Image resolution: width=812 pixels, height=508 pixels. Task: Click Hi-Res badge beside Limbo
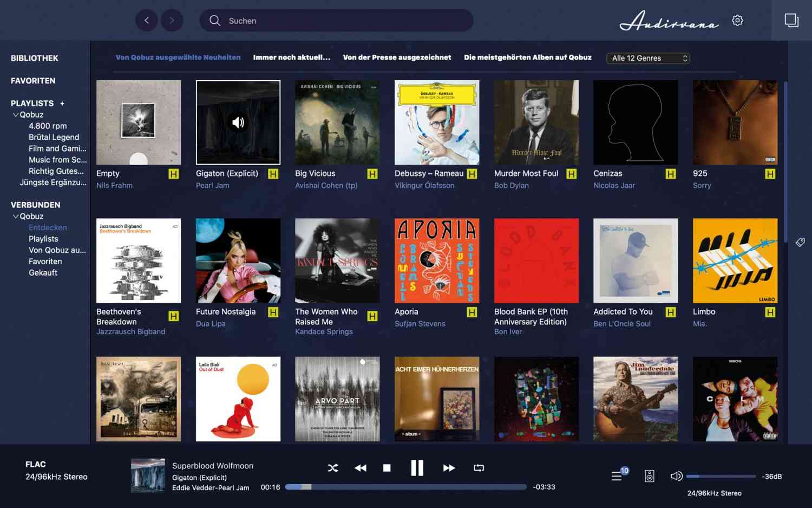click(770, 312)
